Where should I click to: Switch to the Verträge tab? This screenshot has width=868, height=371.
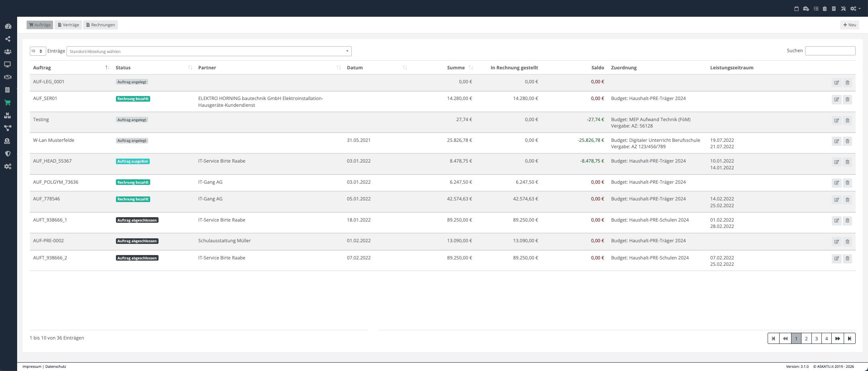point(68,25)
